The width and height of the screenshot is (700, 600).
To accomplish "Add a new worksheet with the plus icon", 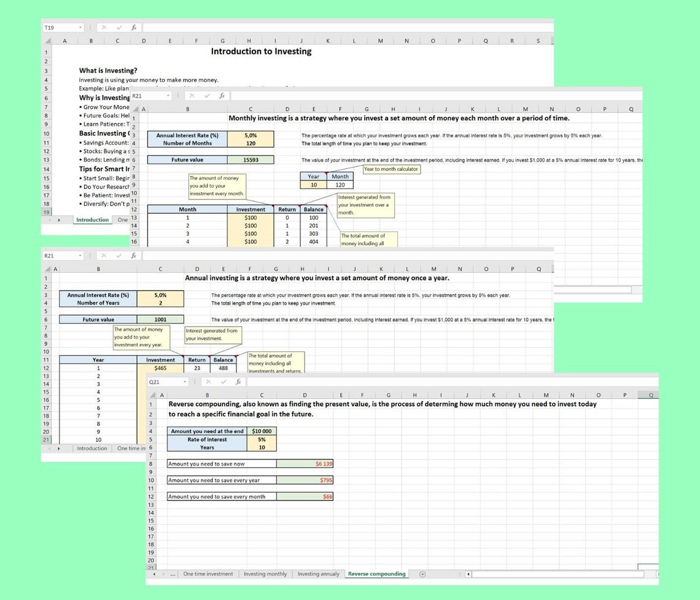I will click(422, 574).
